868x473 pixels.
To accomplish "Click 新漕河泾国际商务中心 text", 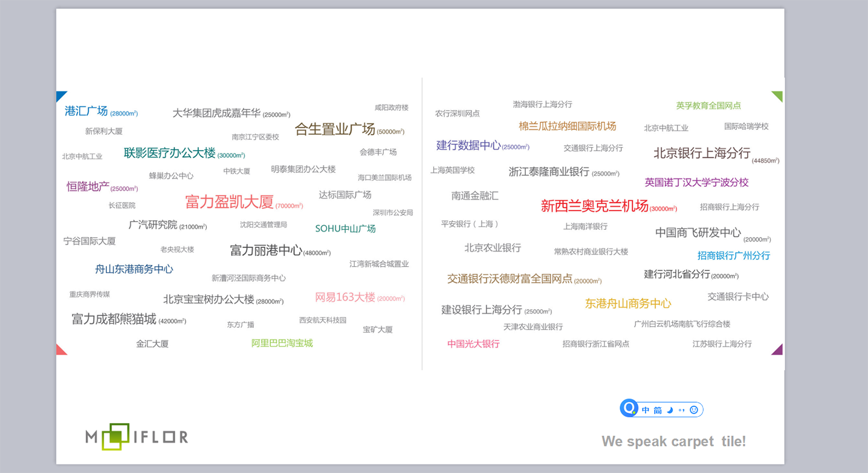I will 249,278.
